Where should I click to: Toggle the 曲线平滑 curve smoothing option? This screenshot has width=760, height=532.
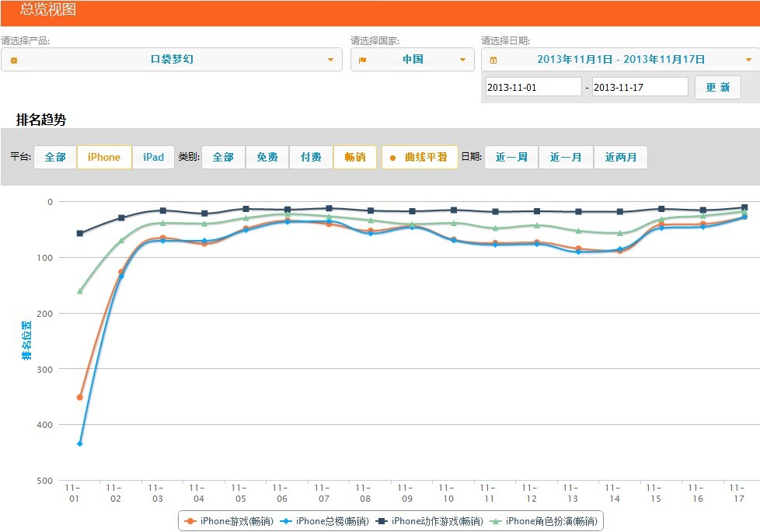coord(420,157)
